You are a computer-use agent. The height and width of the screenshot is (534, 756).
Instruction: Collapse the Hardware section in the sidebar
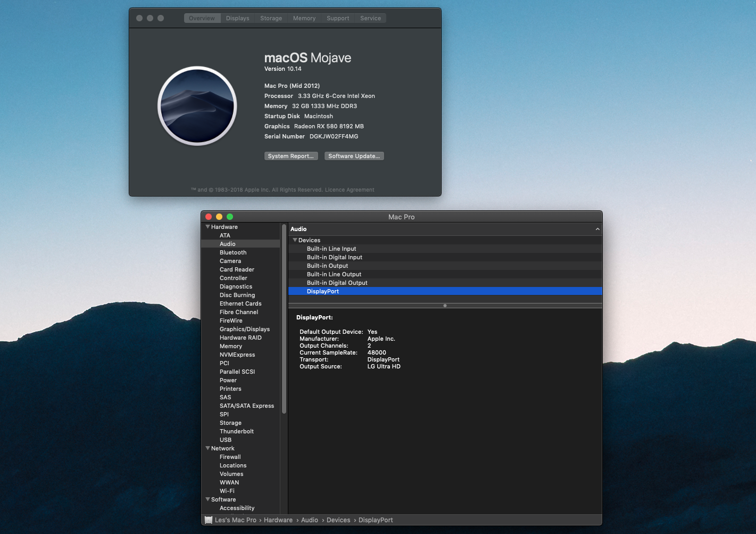(x=208, y=227)
